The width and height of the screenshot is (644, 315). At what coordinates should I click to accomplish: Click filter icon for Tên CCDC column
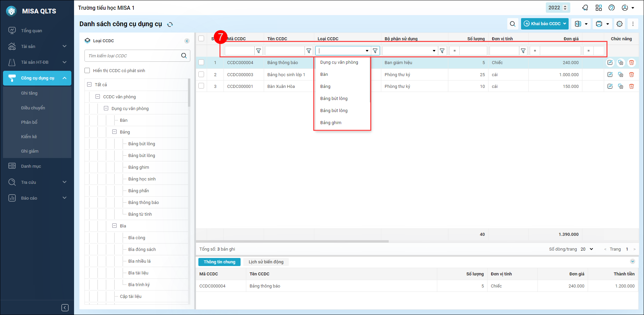pos(309,51)
